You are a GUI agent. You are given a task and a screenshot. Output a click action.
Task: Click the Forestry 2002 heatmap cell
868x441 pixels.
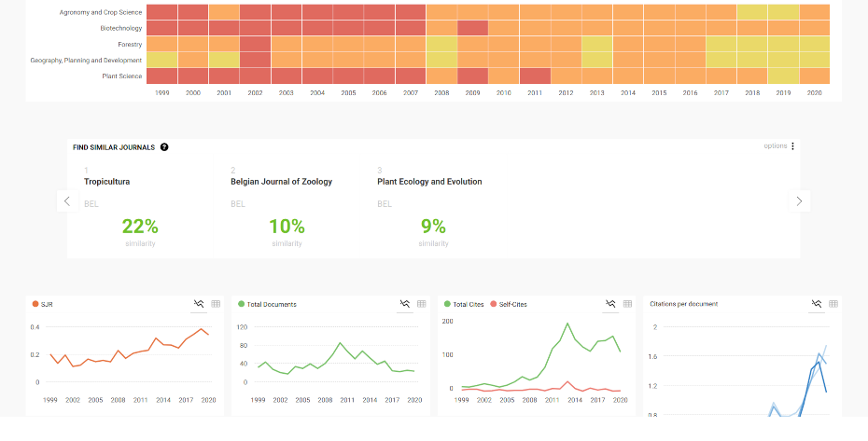[255, 44]
